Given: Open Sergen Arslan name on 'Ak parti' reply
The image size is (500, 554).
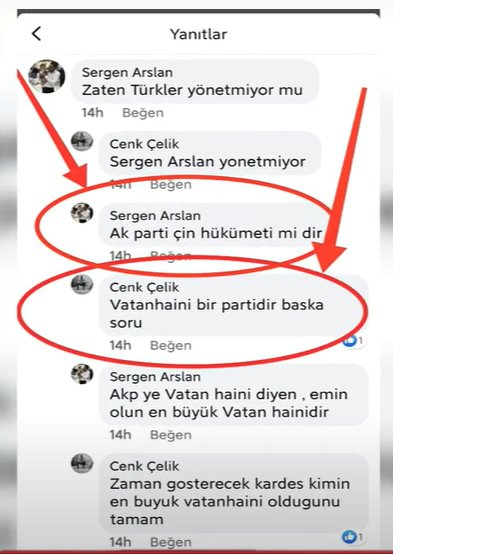Looking at the screenshot, I should pos(155,216).
